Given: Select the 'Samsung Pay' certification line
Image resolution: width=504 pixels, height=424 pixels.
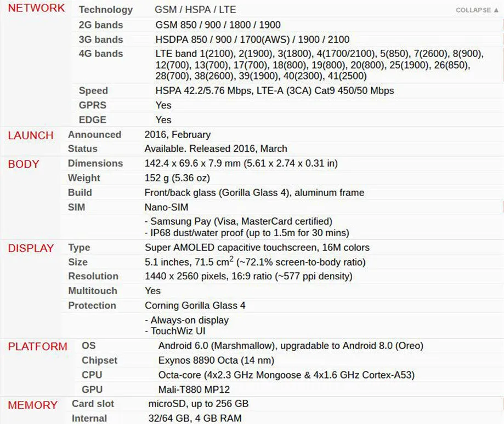Looking at the screenshot, I should pos(239,221).
